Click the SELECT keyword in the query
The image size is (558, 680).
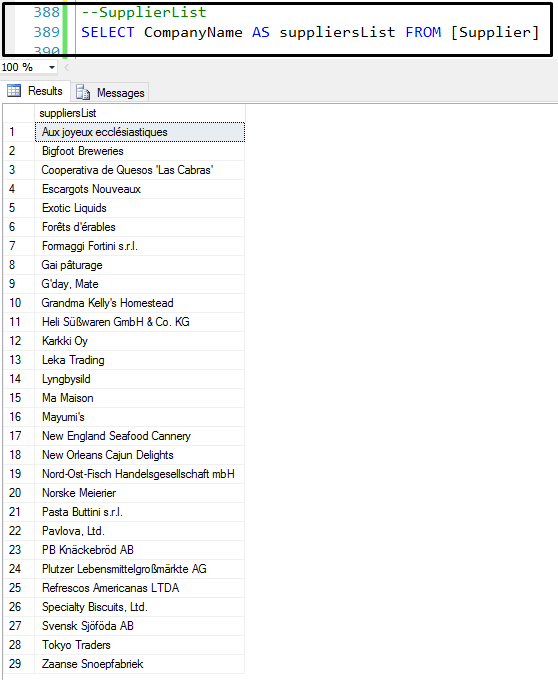point(108,33)
